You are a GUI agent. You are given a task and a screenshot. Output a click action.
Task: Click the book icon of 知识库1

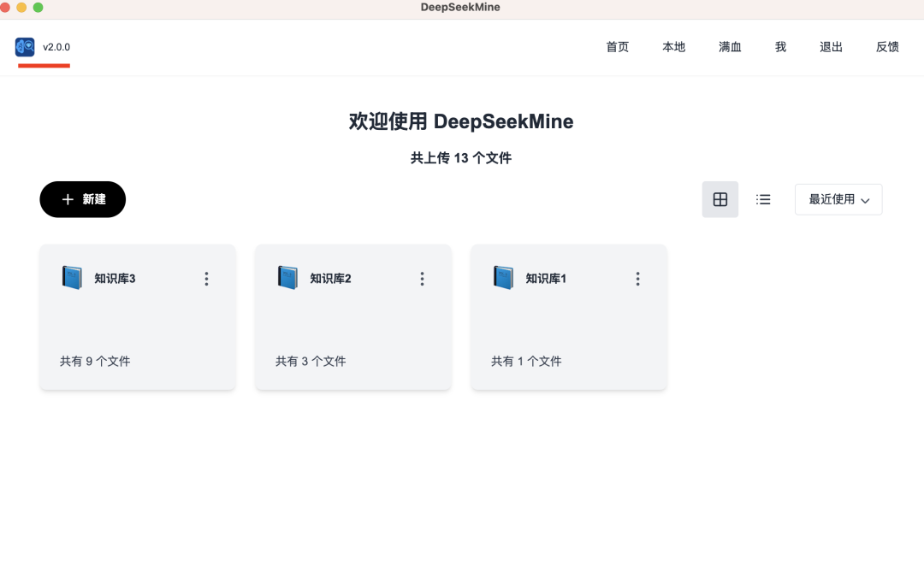(x=503, y=277)
